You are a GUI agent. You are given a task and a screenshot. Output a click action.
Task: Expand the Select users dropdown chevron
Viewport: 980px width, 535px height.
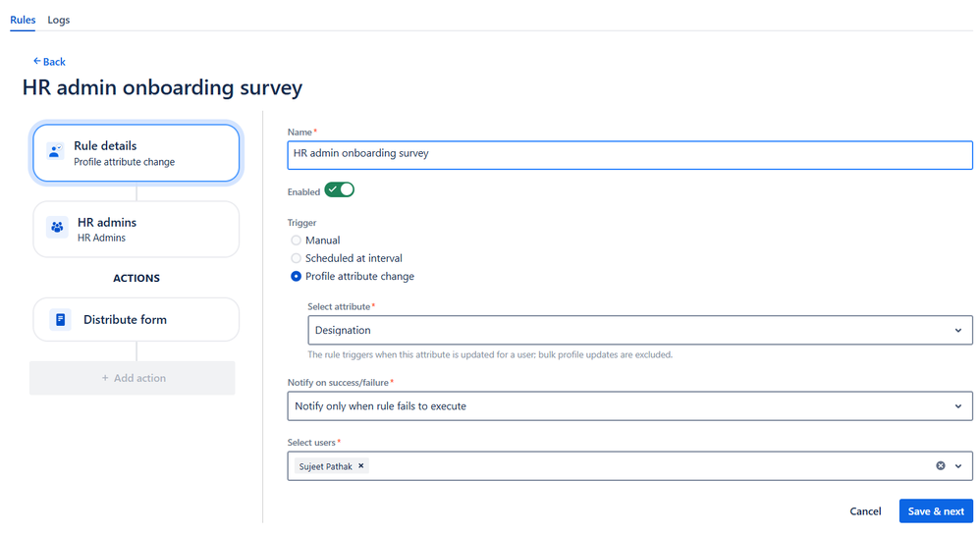coord(958,466)
